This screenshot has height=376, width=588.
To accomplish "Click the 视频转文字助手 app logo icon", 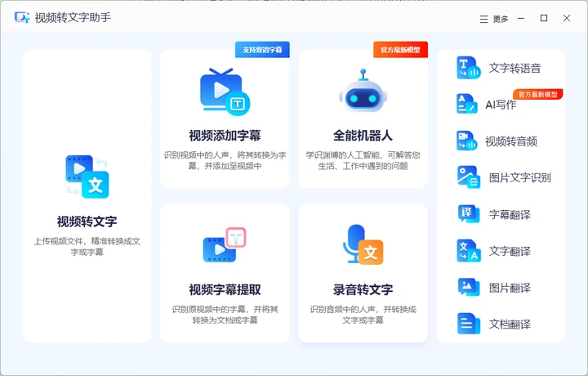I will (x=22, y=17).
